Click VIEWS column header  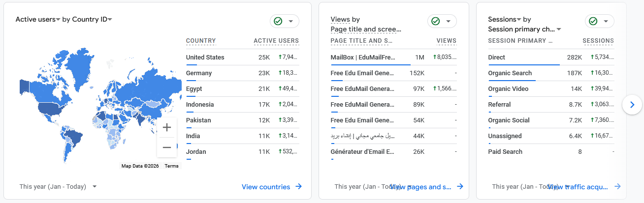447,41
